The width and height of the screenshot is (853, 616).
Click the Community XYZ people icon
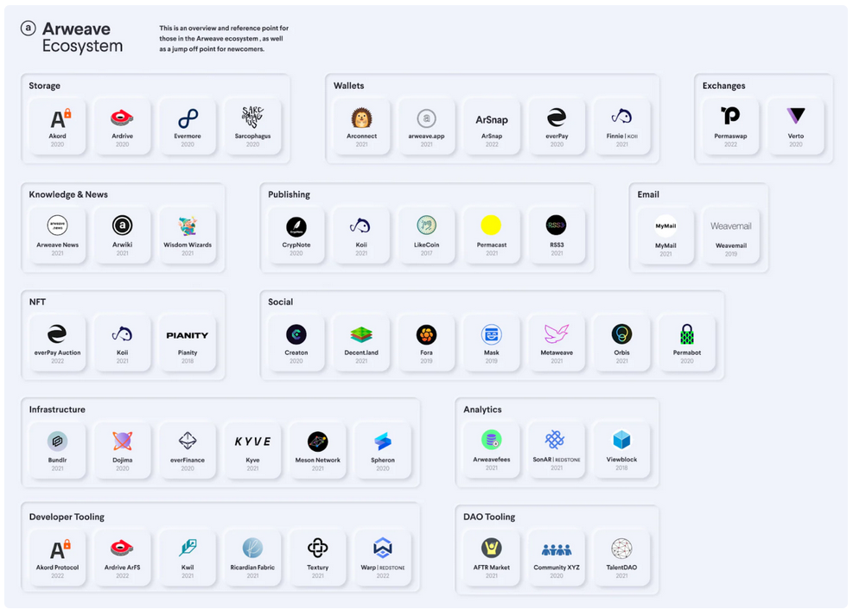(x=556, y=549)
